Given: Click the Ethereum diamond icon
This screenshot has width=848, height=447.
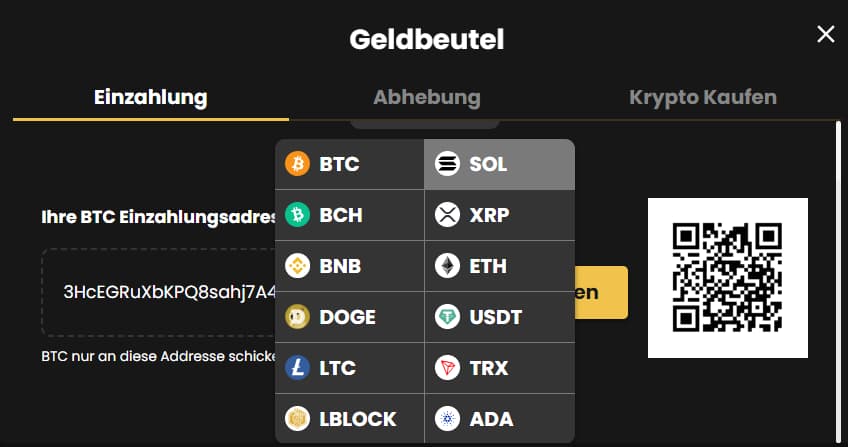Looking at the screenshot, I should tap(447, 266).
